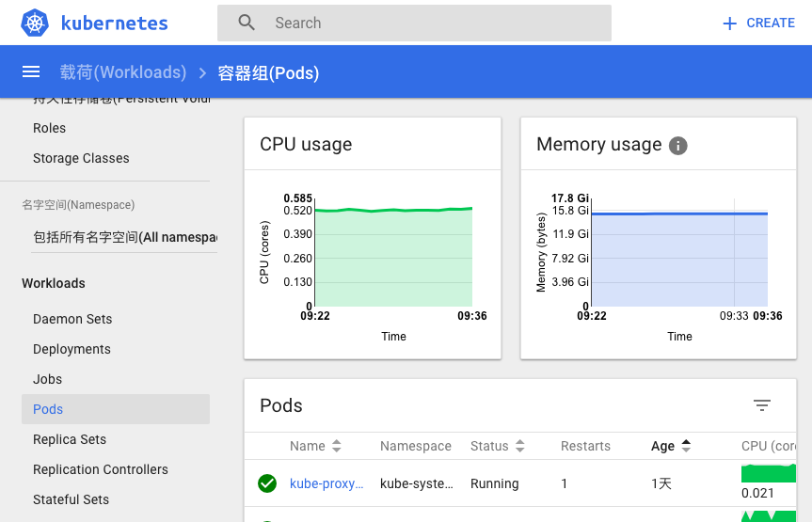
Task: Open the Pods filter icon
Action: pos(762,405)
